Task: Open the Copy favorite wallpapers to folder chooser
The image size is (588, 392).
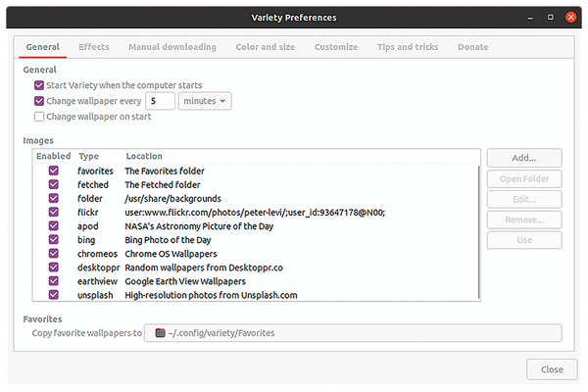Action: click(x=353, y=333)
